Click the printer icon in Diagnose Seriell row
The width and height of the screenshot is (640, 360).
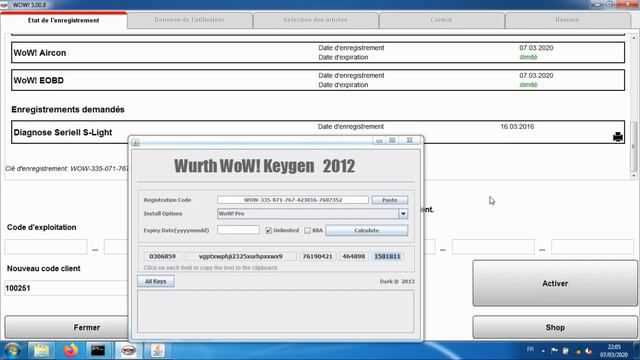(618, 137)
